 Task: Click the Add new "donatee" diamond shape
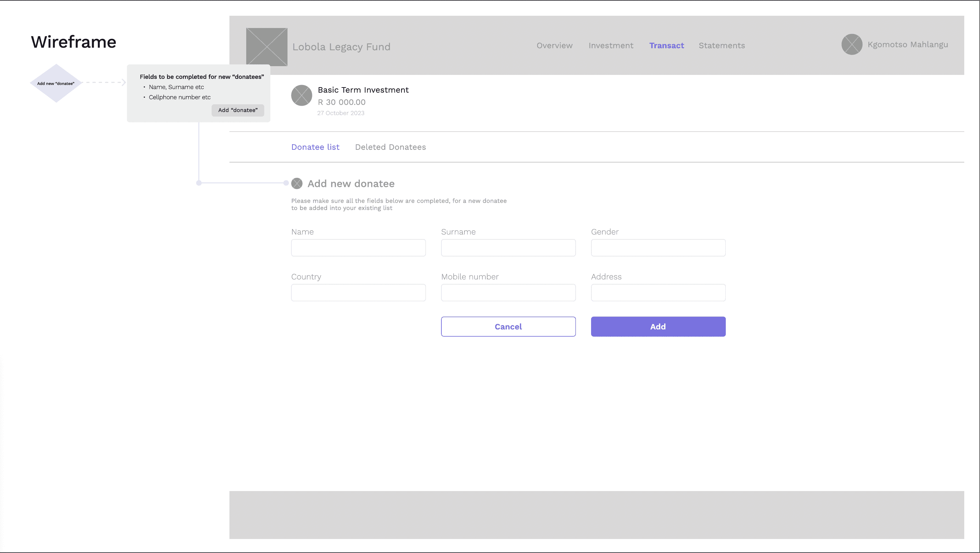pos(56,83)
